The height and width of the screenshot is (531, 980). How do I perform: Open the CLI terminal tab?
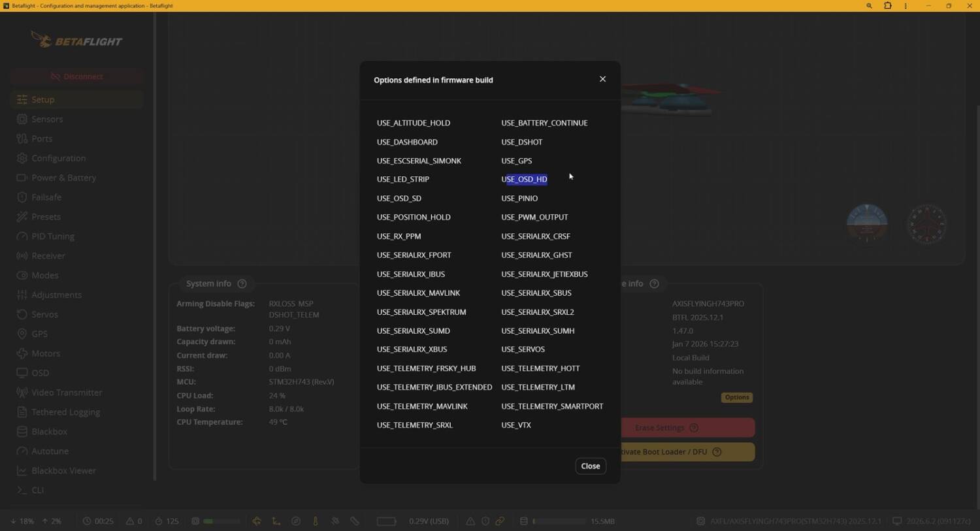click(x=77, y=490)
